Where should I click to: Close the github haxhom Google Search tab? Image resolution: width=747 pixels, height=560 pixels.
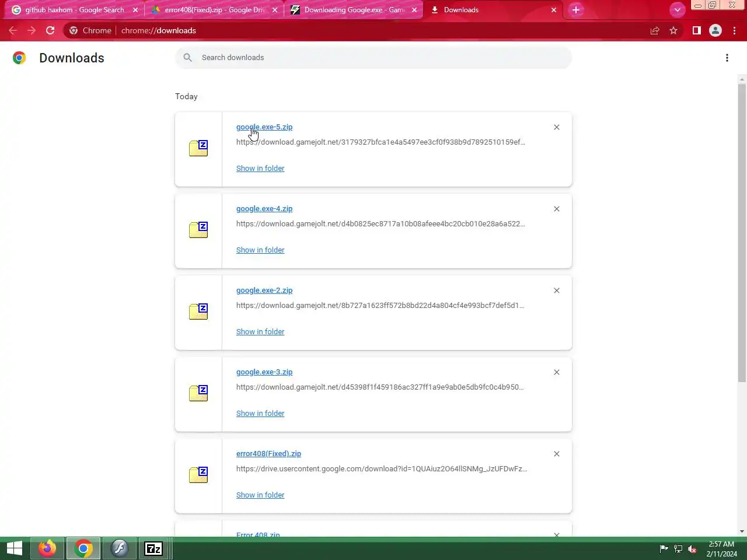135,10
